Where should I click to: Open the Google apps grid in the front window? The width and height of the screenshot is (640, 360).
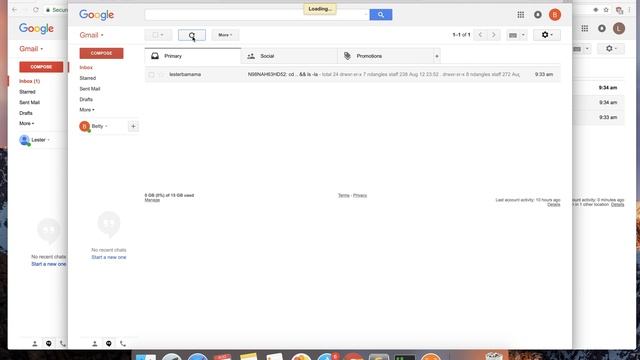point(520,15)
